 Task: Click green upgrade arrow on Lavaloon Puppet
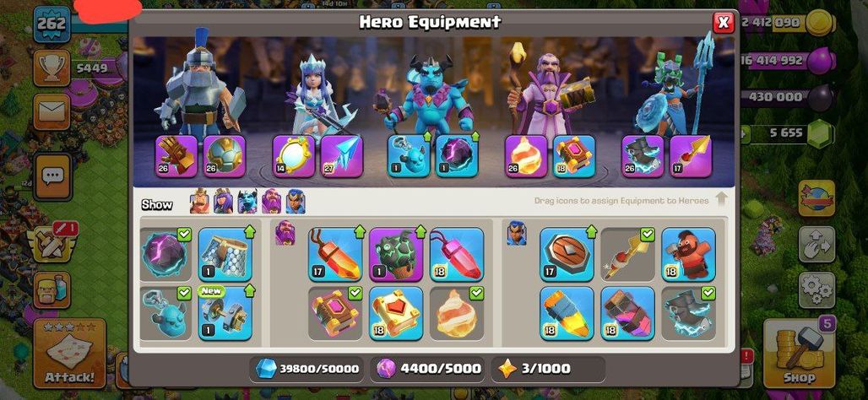pyautogui.click(x=420, y=230)
